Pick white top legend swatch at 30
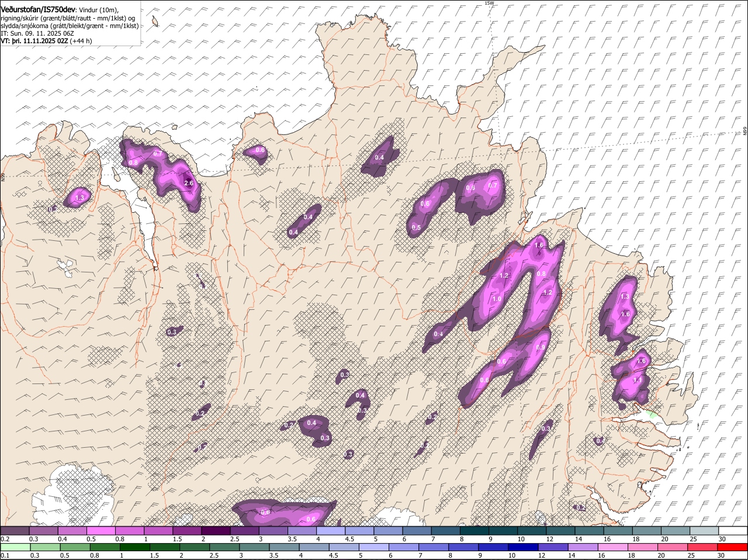The width and height of the screenshot is (748, 560). [x=733, y=530]
